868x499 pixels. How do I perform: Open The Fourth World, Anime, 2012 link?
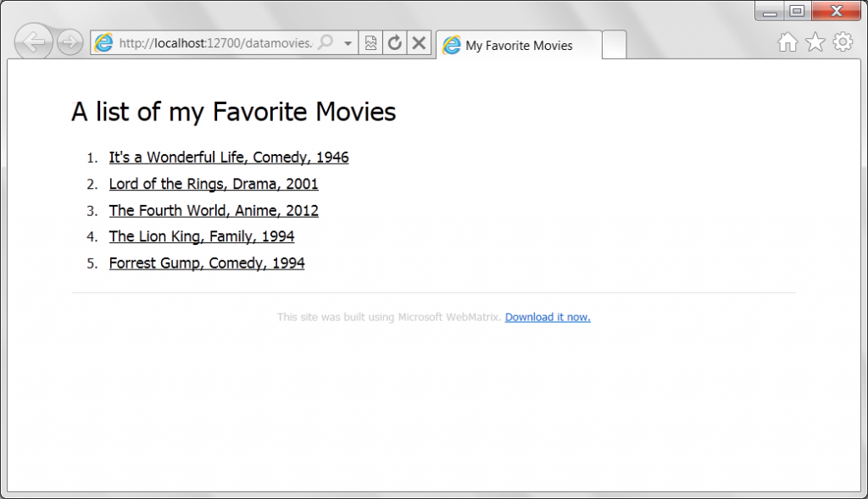pos(214,211)
